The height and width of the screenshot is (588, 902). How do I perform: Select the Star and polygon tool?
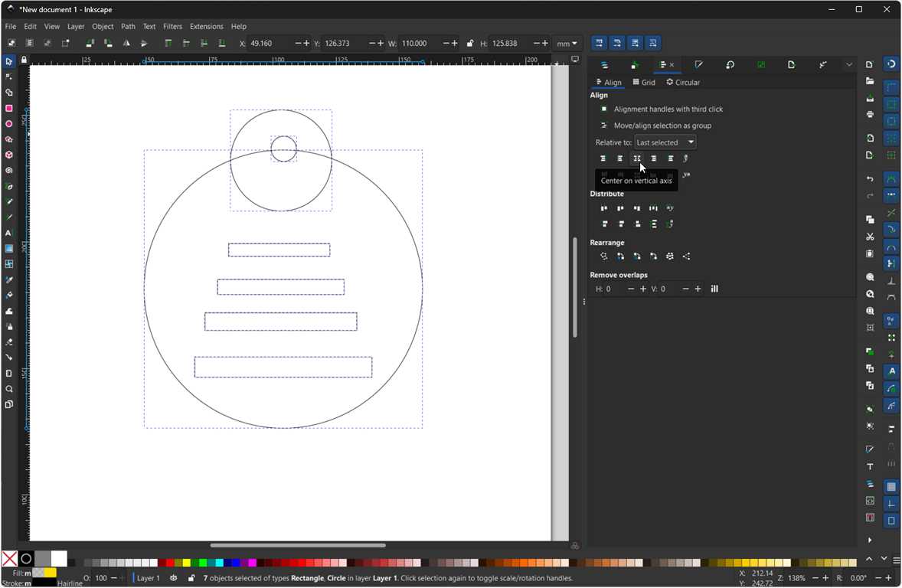tap(8, 139)
